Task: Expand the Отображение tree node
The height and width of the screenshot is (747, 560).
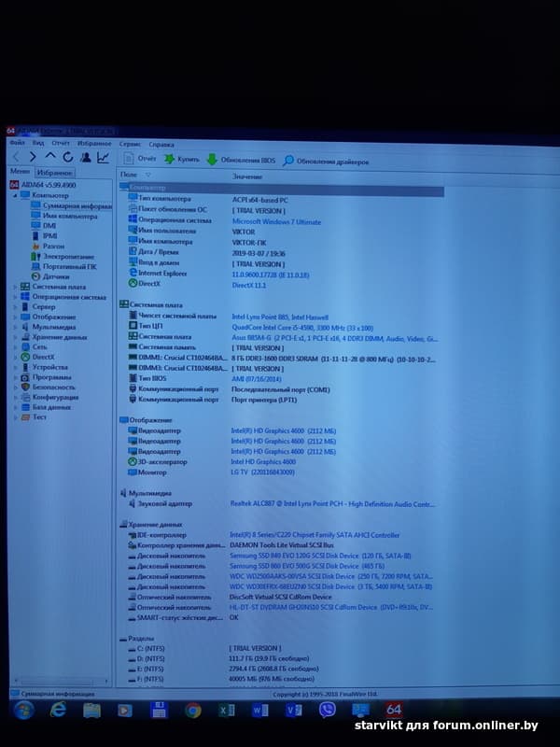Action: pos(15,317)
